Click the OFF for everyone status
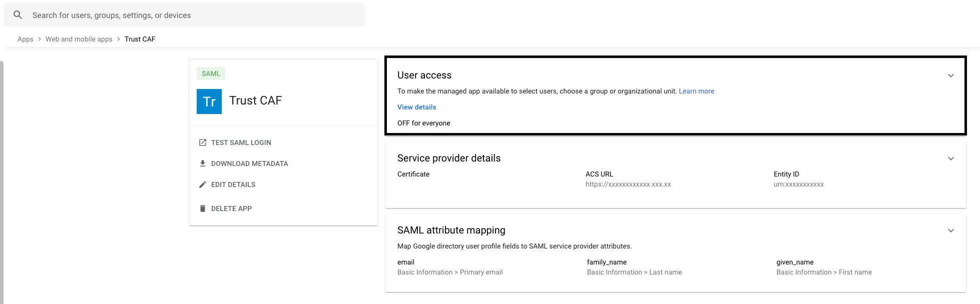Screen dimensions: 980x304 (x=424, y=123)
